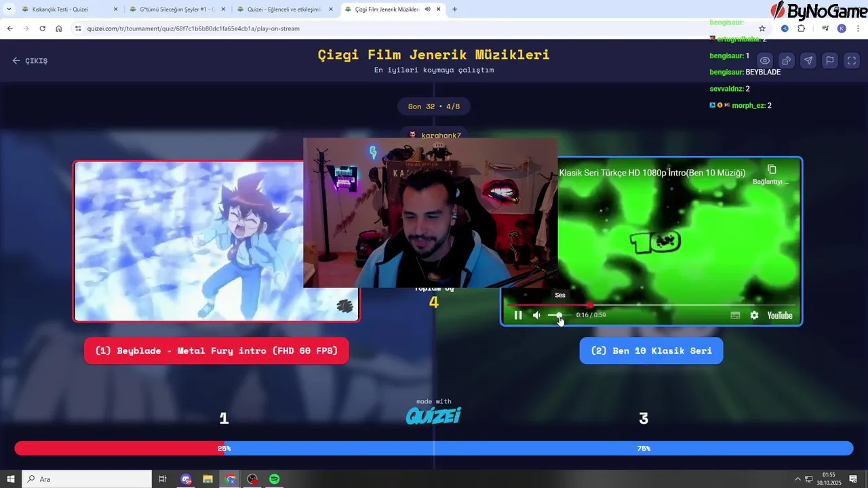Image resolution: width=868 pixels, height=488 pixels.
Task: Open the Chrome three-dot menu
Action: 859,28
